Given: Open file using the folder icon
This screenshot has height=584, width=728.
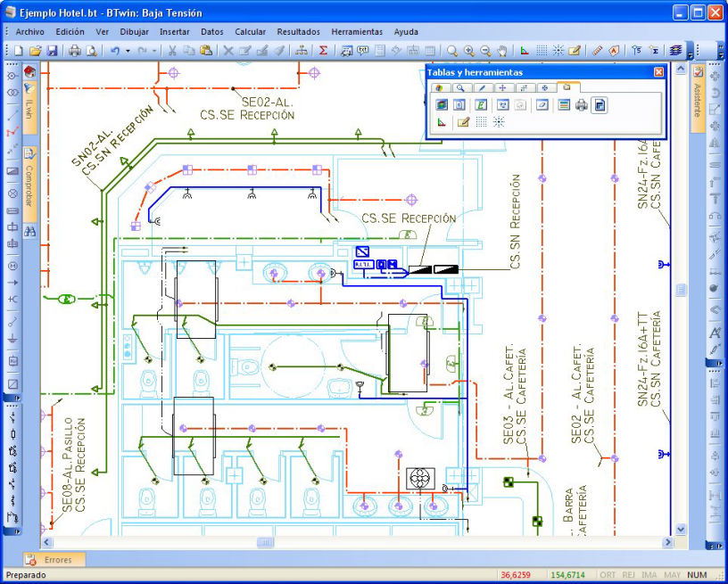Looking at the screenshot, I should click(x=36, y=51).
